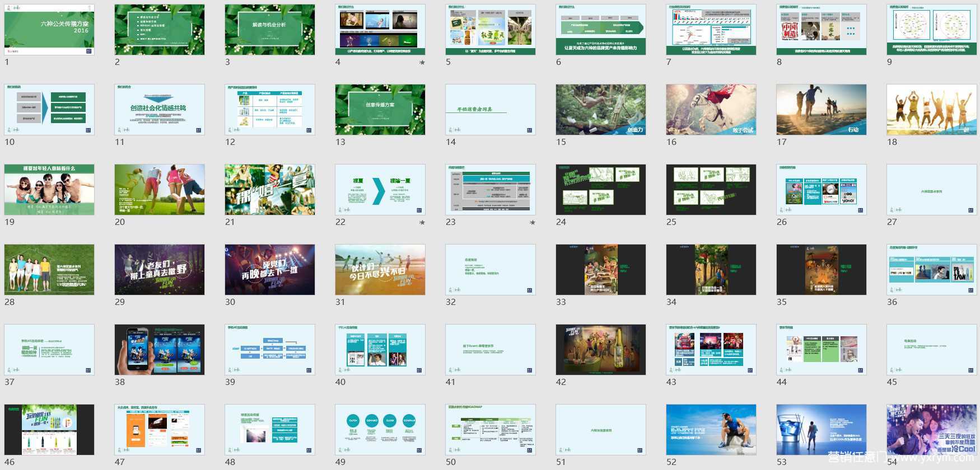
Task: Select slide 7 chart thumbnail
Action: (x=711, y=30)
